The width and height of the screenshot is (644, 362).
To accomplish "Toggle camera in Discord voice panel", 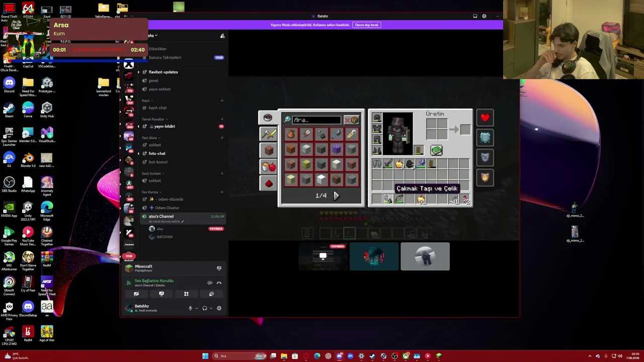I will [136, 294].
